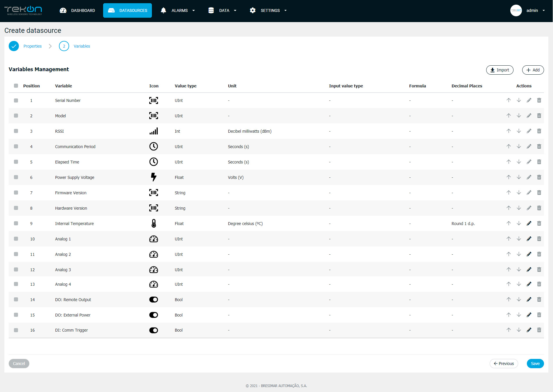
Task: Click the 'Degree celsius (ºC)' unit cell
Action: (x=245, y=224)
